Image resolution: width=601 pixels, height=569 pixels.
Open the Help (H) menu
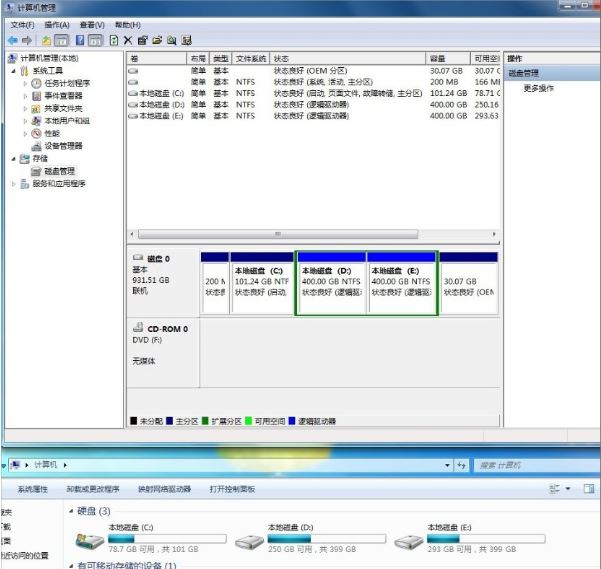pos(128,25)
